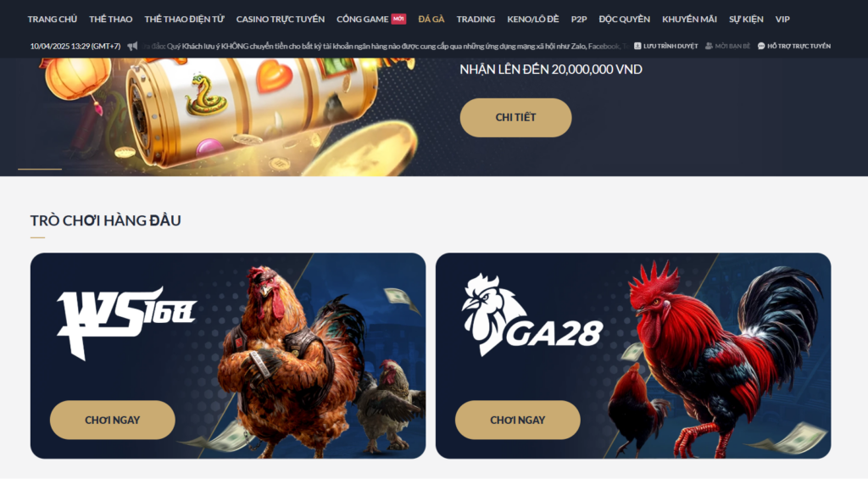Open the KENO/LÔ ĐỀ menu item
The height and width of the screenshot is (490, 868).
click(532, 19)
